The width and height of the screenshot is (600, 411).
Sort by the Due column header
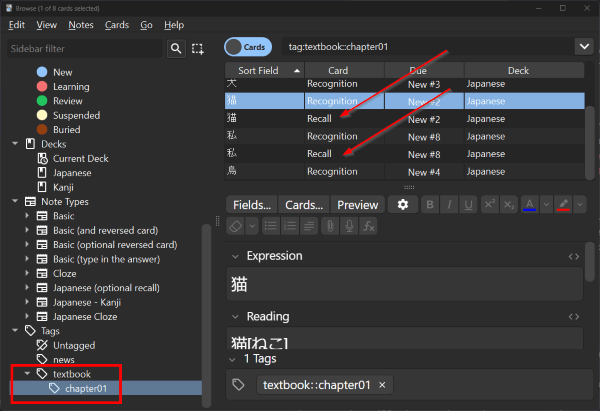click(424, 70)
